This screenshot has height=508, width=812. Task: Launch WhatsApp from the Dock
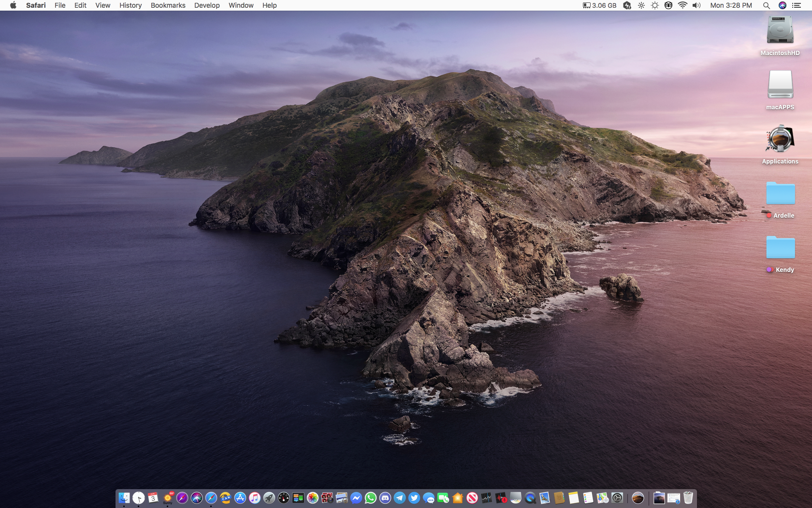pos(371,498)
